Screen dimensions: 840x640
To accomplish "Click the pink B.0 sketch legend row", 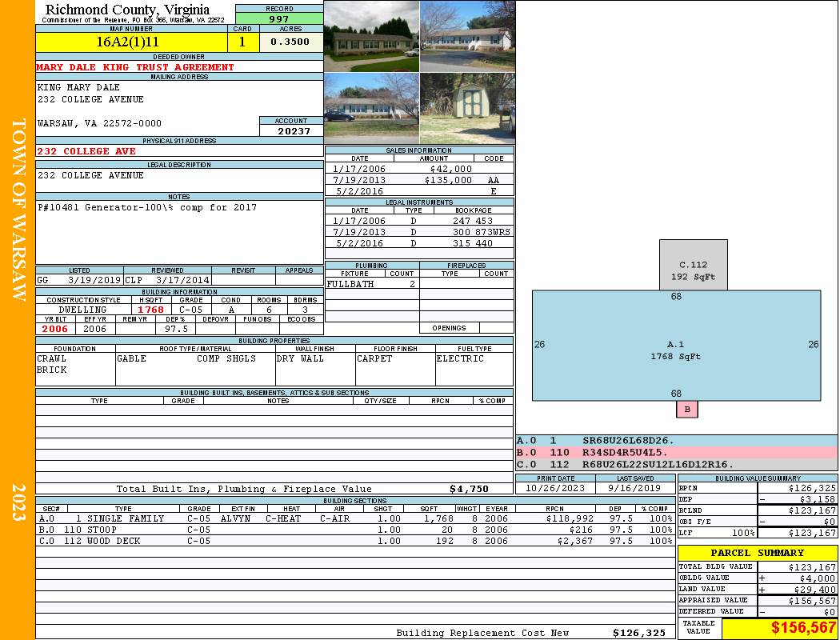I will 676,452.
